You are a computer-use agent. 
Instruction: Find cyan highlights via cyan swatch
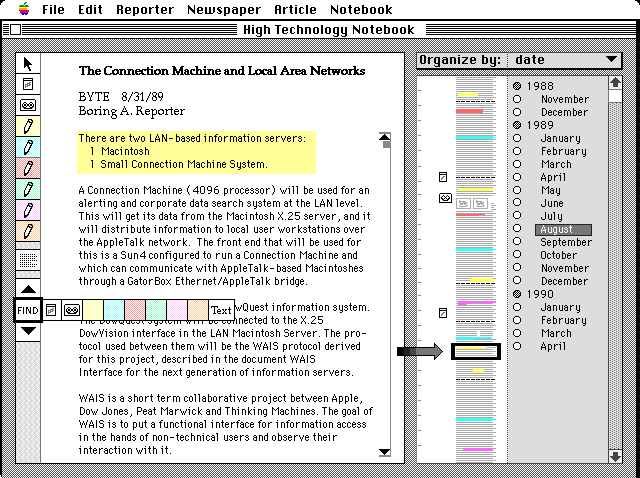(113, 310)
